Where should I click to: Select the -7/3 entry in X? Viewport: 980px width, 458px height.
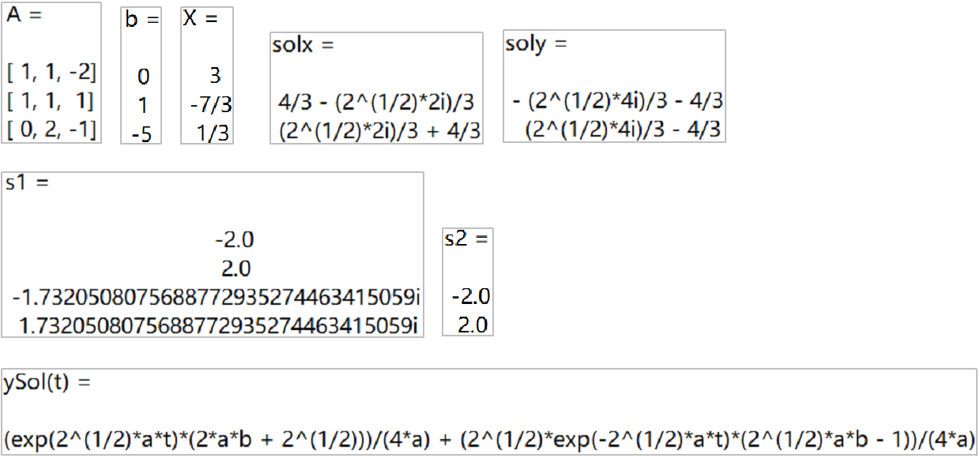(211, 103)
